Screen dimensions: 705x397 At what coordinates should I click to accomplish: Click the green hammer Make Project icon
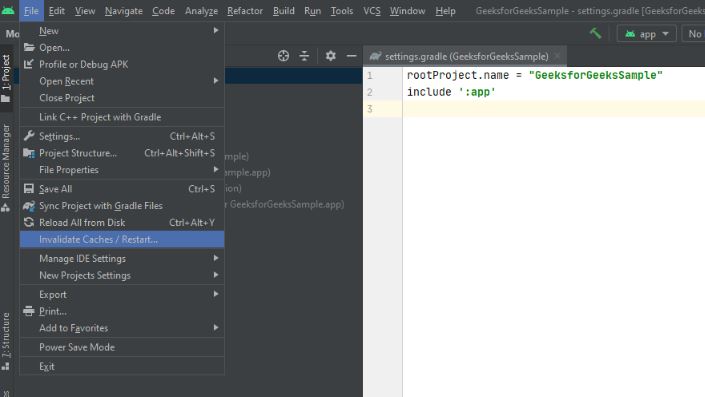595,33
